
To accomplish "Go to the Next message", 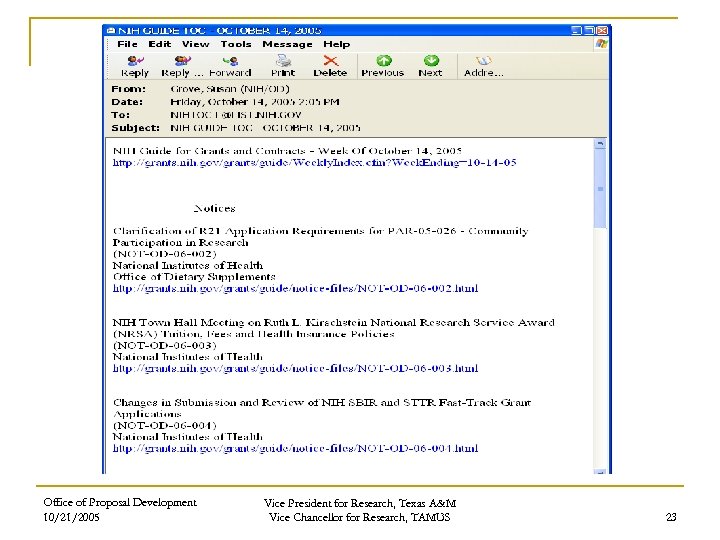I will [x=430, y=66].
